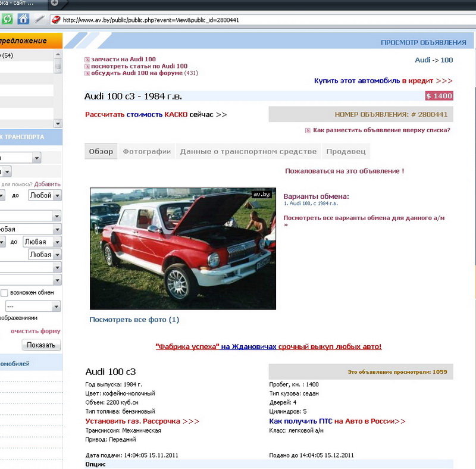Open the brand dropdown under transport search header
This screenshot has width=476, height=469.
(20, 158)
